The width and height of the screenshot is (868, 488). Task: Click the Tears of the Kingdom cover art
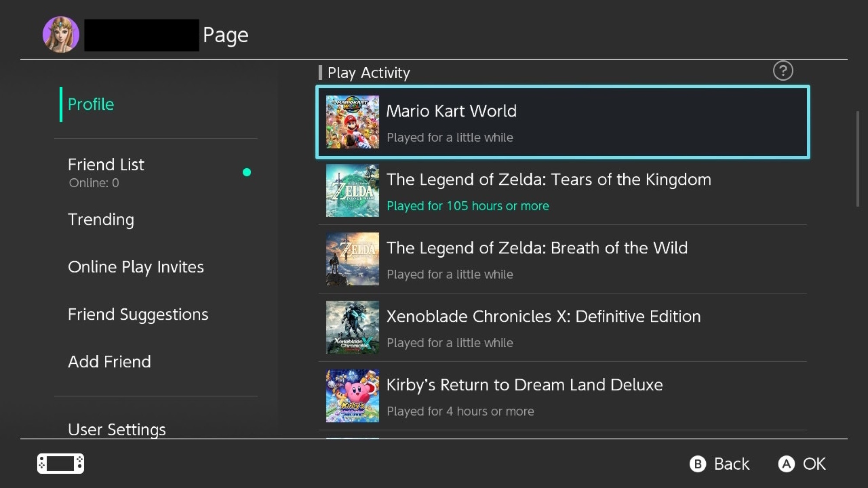point(352,190)
